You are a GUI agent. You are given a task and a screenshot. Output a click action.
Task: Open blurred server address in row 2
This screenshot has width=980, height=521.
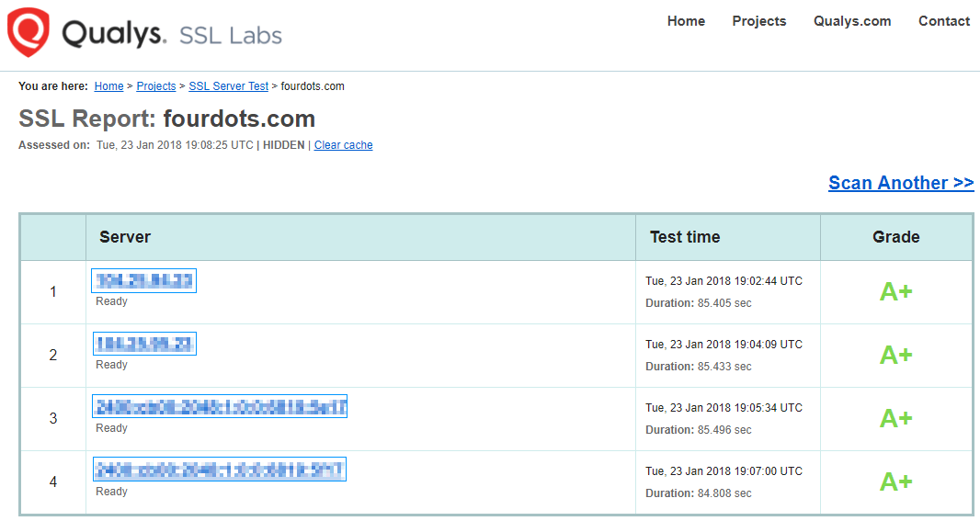click(144, 344)
